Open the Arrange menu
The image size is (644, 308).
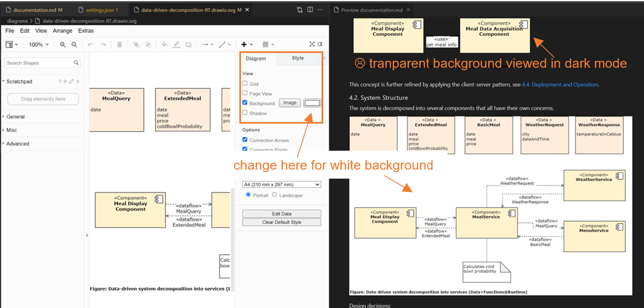tap(63, 31)
